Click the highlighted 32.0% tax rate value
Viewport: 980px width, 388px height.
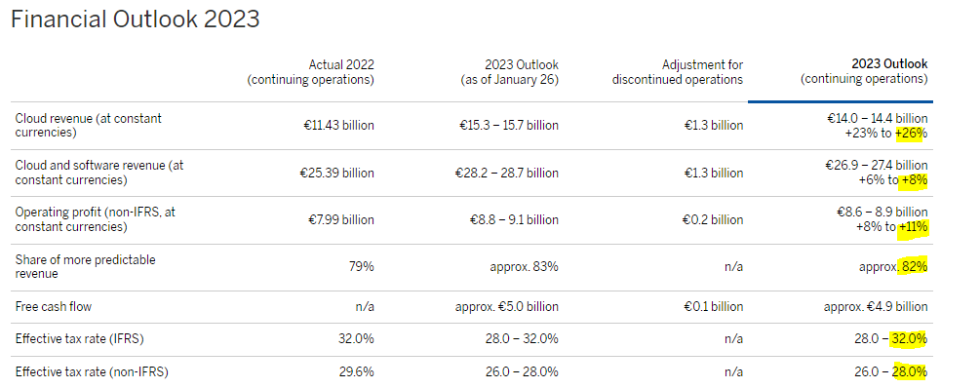tap(910, 339)
